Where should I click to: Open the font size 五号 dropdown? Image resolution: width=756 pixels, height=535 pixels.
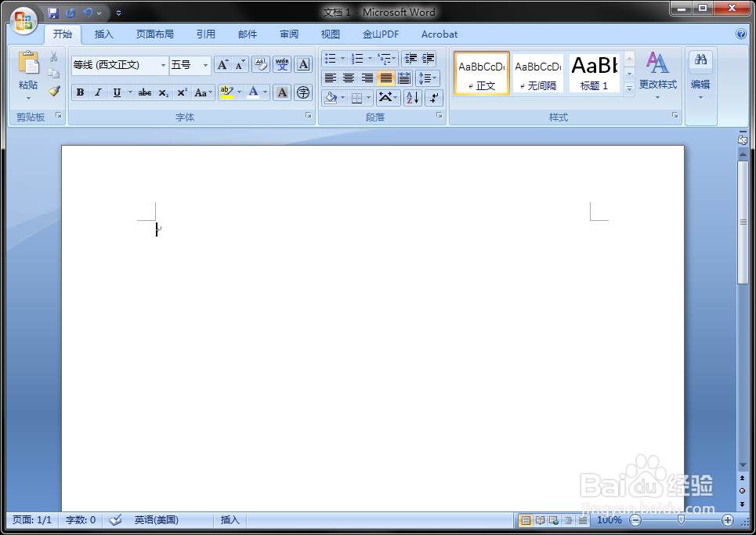click(x=205, y=65)
